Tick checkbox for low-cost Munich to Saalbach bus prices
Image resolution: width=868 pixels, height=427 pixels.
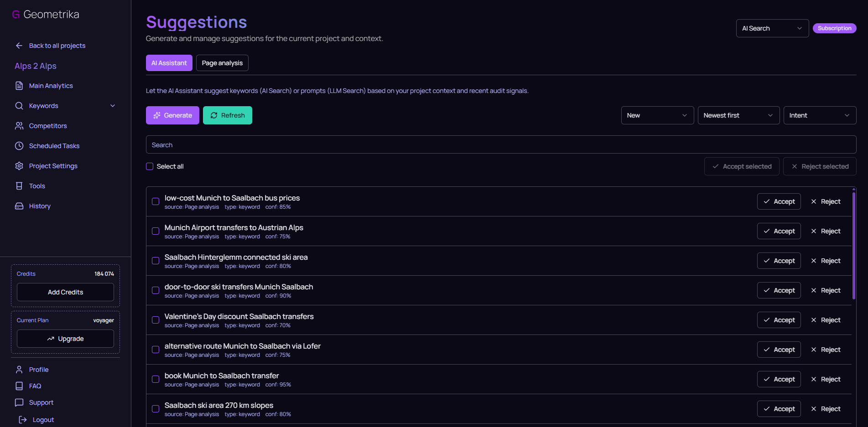pyautogui.click(x=156, y=201)
